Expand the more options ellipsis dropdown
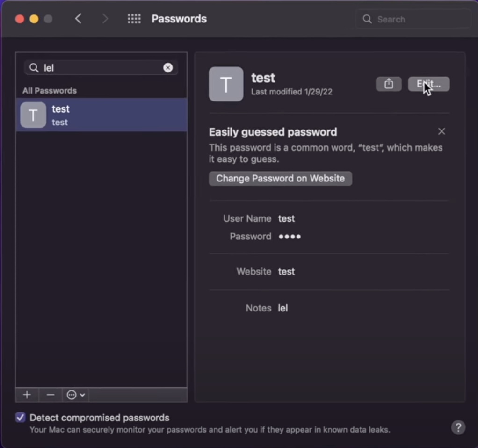478x448 pixels. pyautogui.click(x=76, y=395)
